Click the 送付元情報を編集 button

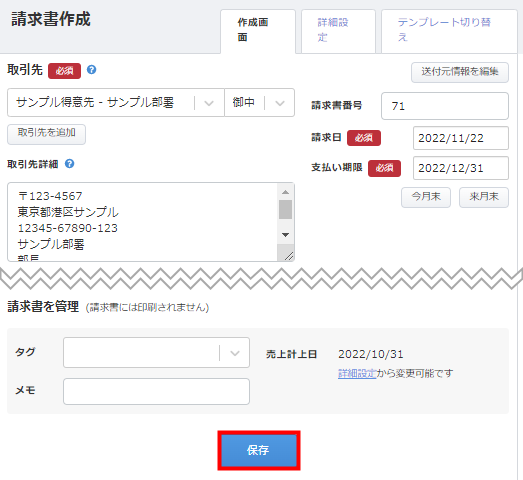point(460,72)
